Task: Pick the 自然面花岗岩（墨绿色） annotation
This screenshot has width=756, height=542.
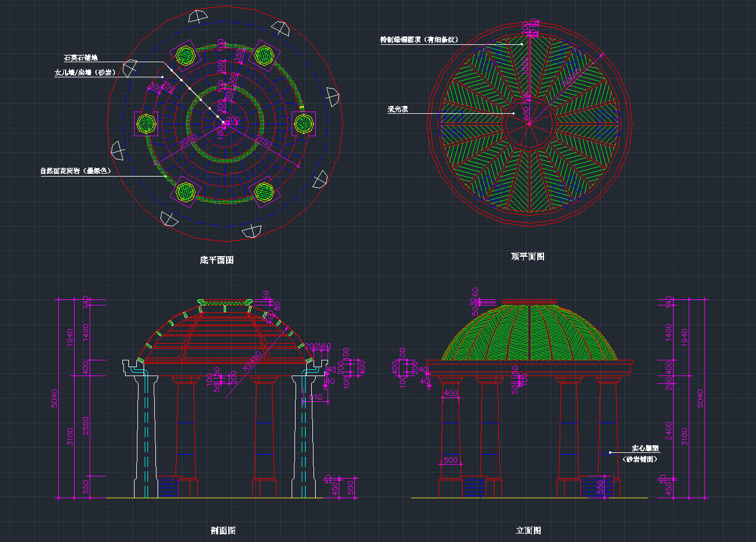Action: coord(75,171)
